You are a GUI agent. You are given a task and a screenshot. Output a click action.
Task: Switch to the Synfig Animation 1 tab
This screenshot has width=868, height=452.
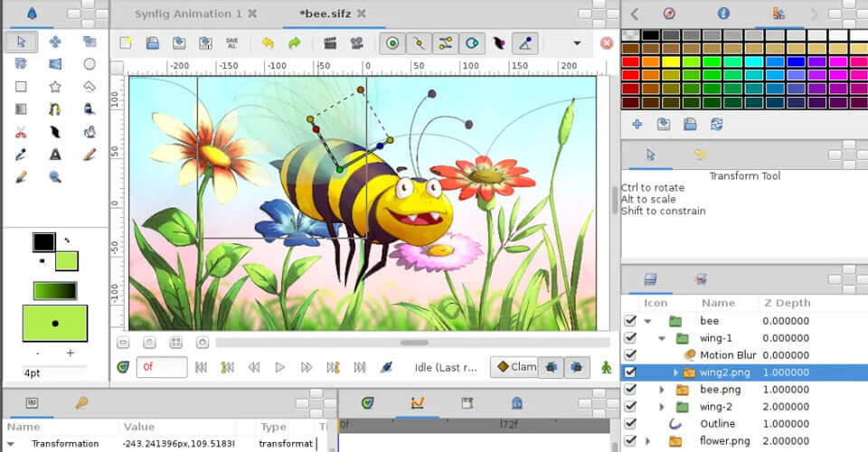pos(188,14)
